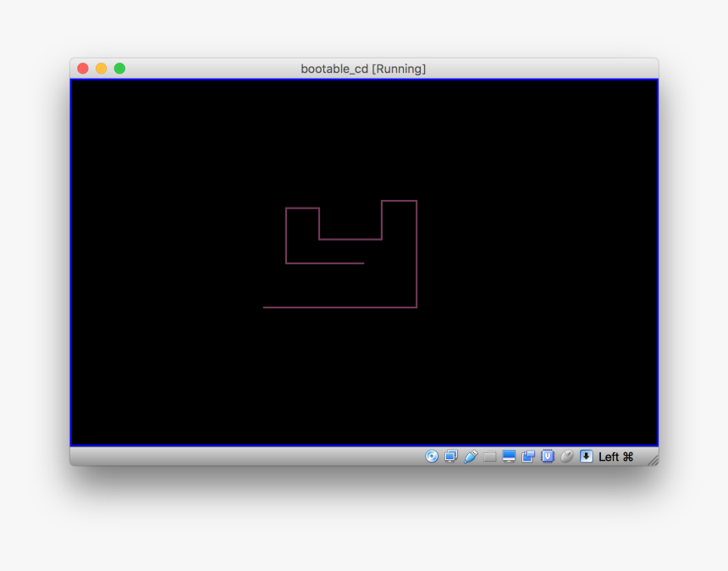Click the optical disk (CD) status icon
Viewport: 728px width, 571px height.
(x=432, y=457)
